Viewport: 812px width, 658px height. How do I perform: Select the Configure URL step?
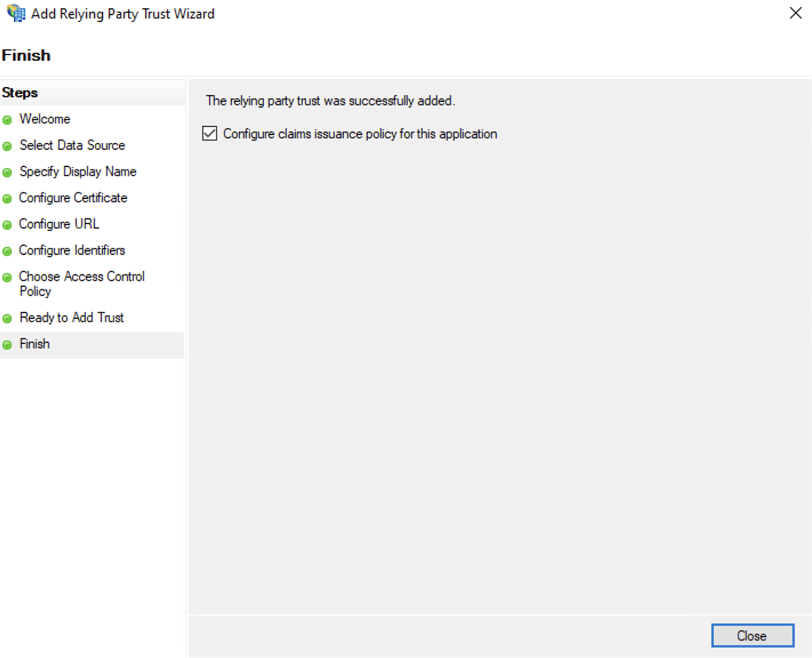tap(59, 224)
